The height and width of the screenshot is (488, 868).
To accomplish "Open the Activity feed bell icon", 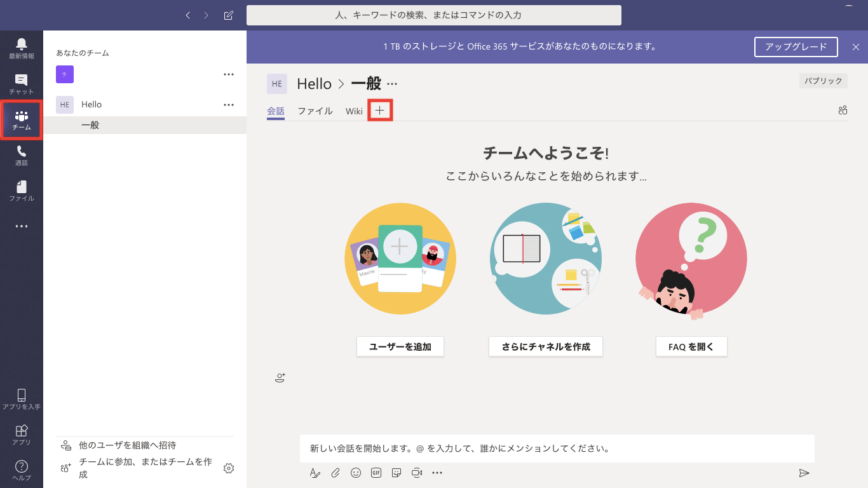I will click(22, 48).
